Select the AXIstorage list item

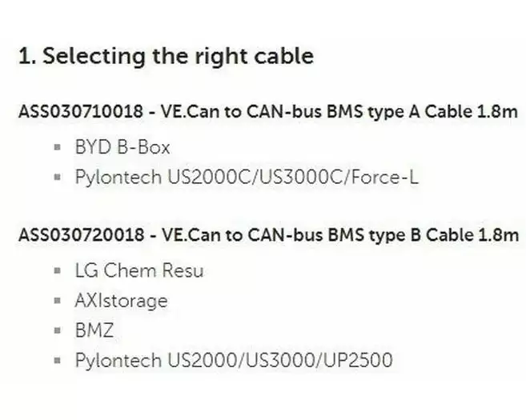122,301
